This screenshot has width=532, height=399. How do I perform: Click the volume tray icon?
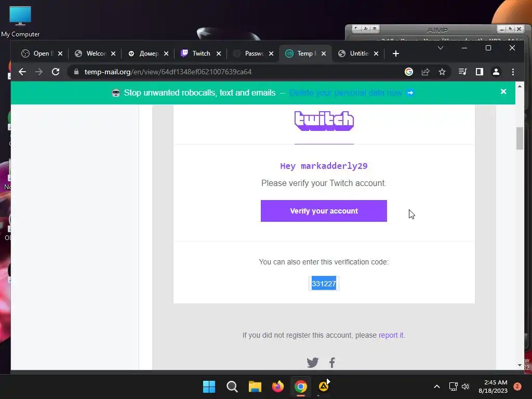pyautogui.click(x=465, y=387)
